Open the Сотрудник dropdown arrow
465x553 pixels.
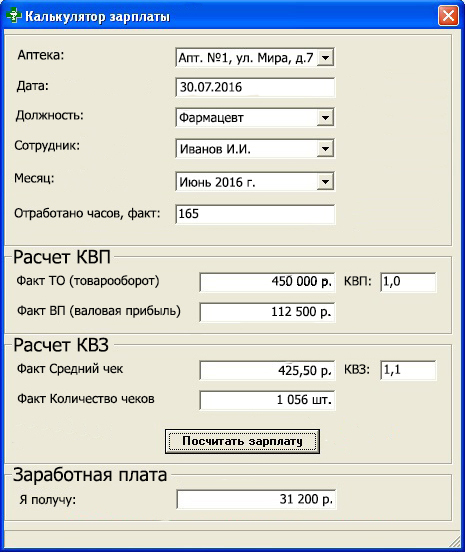click(325, 148)
